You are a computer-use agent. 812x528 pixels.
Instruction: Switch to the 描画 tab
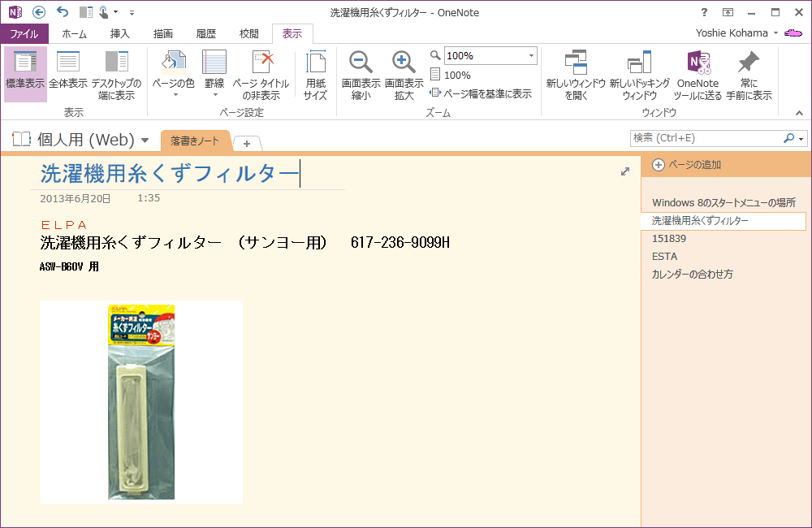pyautogui.click(x=163, y=33)
